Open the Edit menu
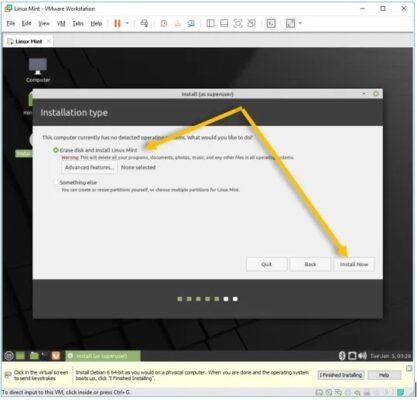Image resolution: width=417 pixels, height=400 pixels. point(26,23)
